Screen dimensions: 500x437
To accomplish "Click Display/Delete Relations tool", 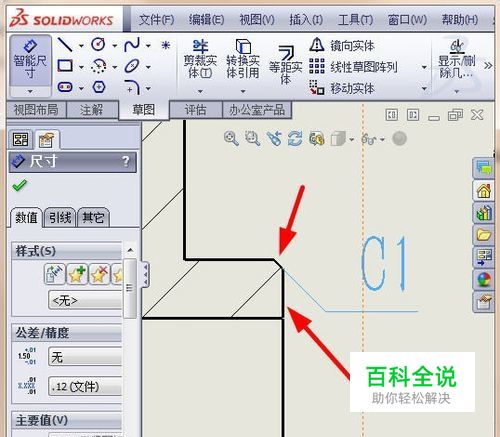I will click(457, 59).
